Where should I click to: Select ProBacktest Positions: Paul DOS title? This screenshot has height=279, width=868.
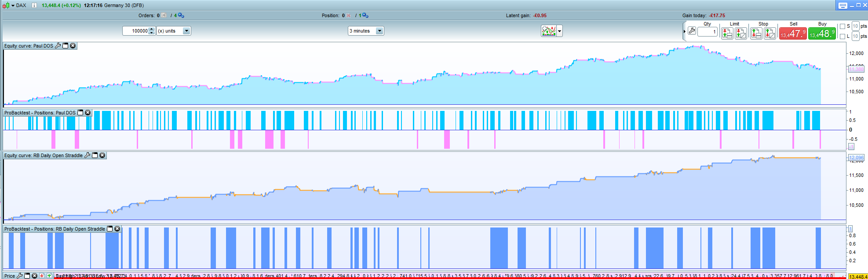click(x=40, y=113)
